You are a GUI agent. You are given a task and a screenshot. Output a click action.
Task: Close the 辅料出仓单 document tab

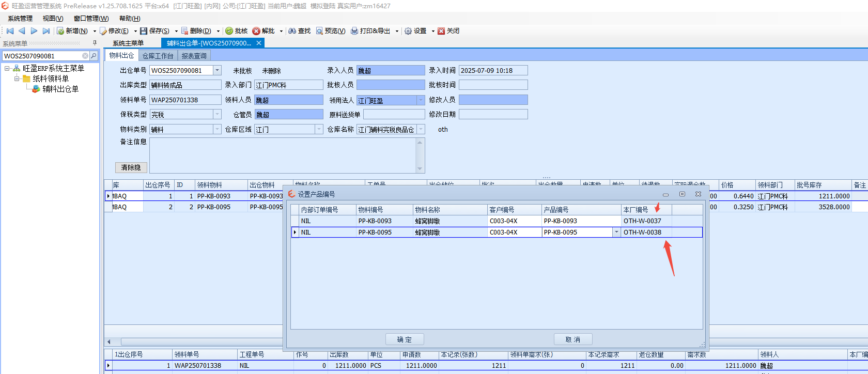click(x=259, y=43)
